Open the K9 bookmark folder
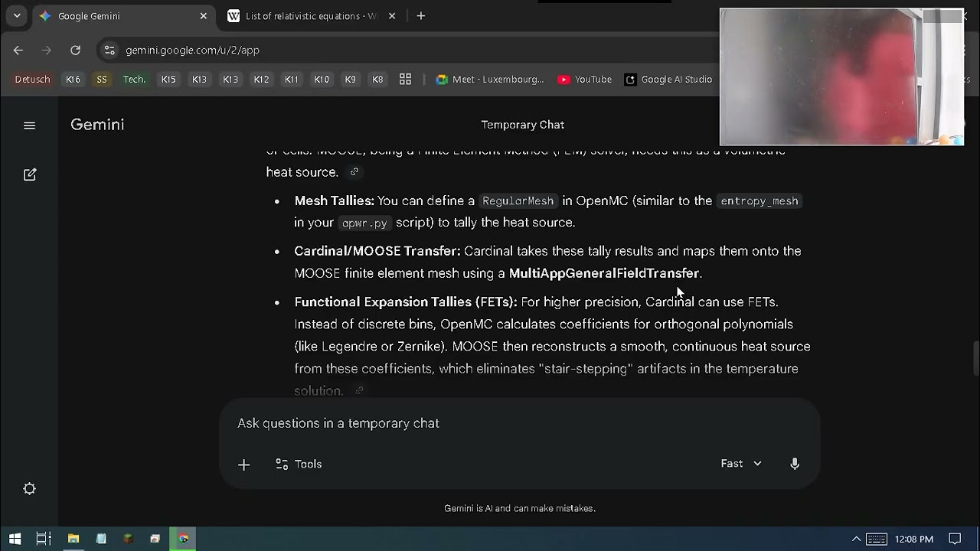The image size is (980, 551). point(350,79)
